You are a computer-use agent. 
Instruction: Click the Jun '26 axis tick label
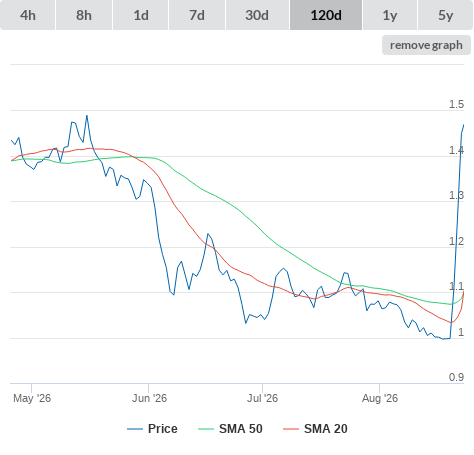pyautogui.click(x=149, y=398)
